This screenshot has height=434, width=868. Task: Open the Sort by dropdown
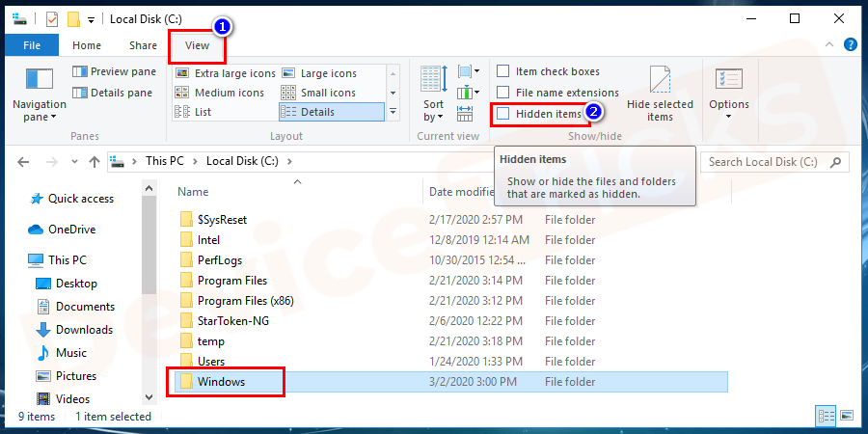point(433,94)
